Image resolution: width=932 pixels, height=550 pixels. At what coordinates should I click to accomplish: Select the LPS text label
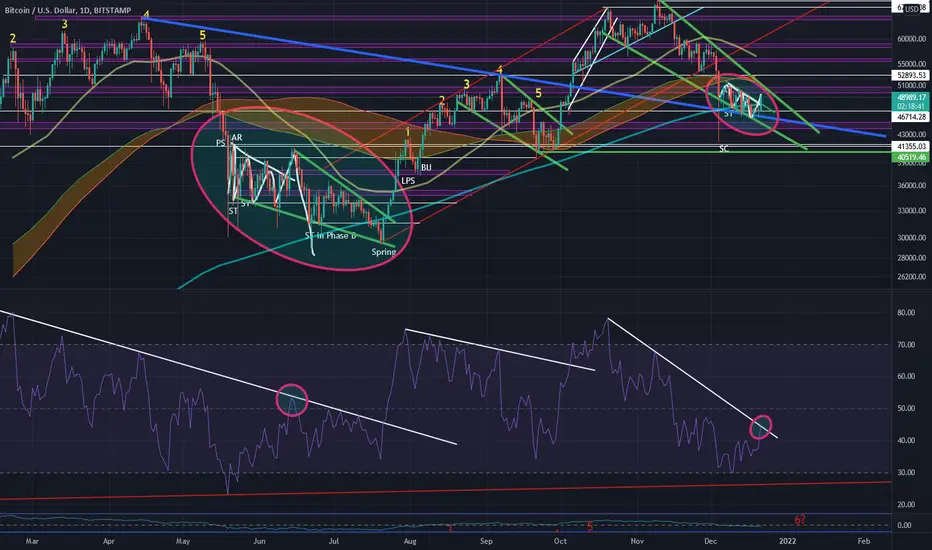(408, 181)
